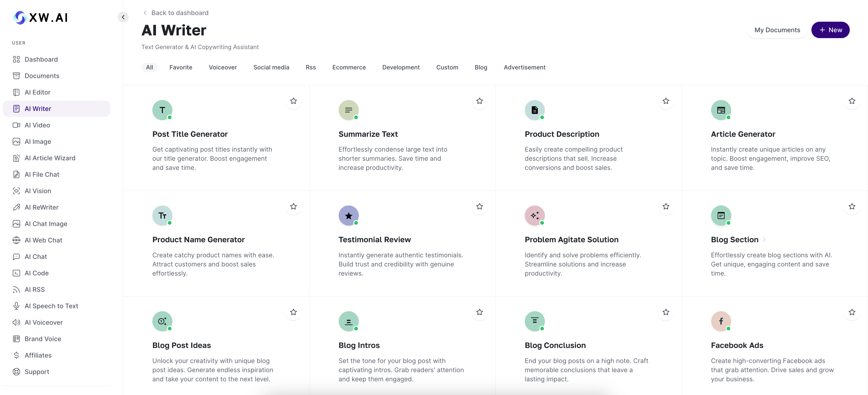Mark Blog Post Ideas as favorite
Screen dimensions: 868x395
click(x=294, y=312)
